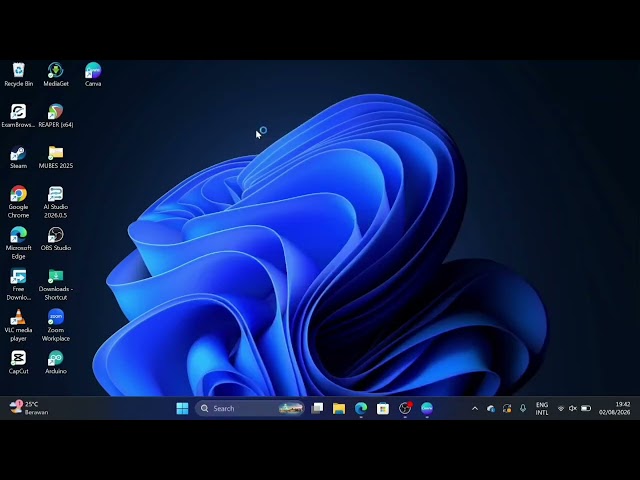Screen dimensions: 640x480
Task: Click the headphones tray icon
Action: tap(507, 408)
